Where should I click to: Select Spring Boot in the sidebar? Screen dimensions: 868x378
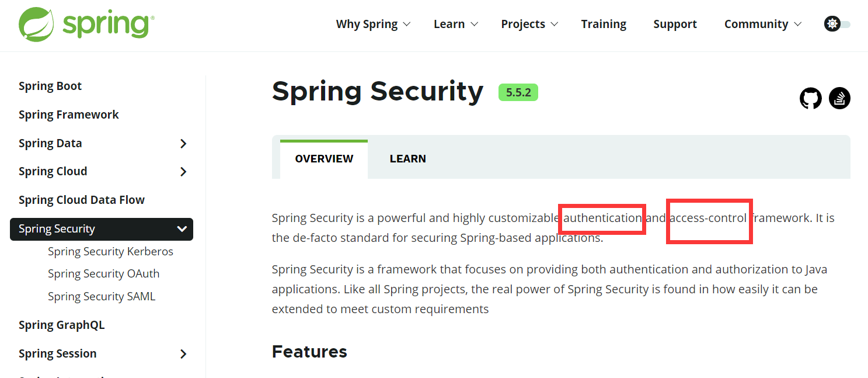(50, 86)
